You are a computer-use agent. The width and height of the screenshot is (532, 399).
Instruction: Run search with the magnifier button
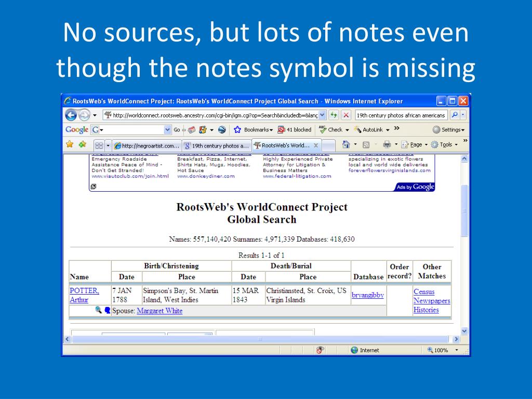[x=455, y=115]
